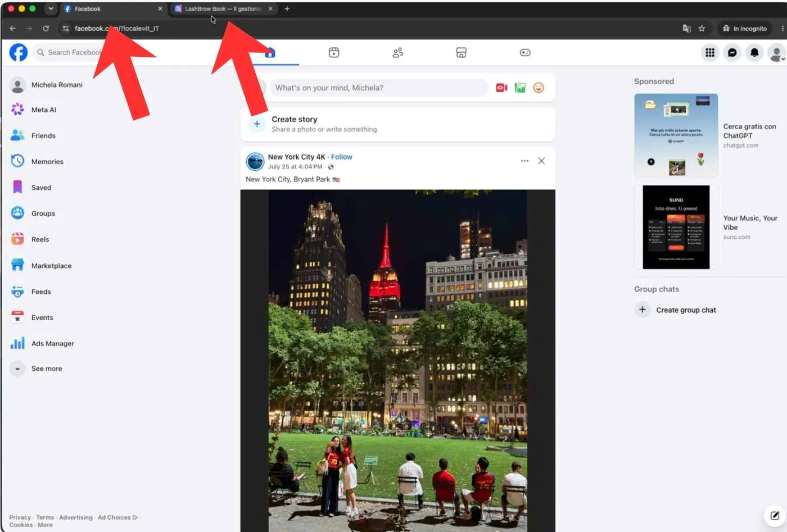Open the three-dot post options menu
Image resolution: width=787 pixels, height=532 pixels.
tap(524, 161)
